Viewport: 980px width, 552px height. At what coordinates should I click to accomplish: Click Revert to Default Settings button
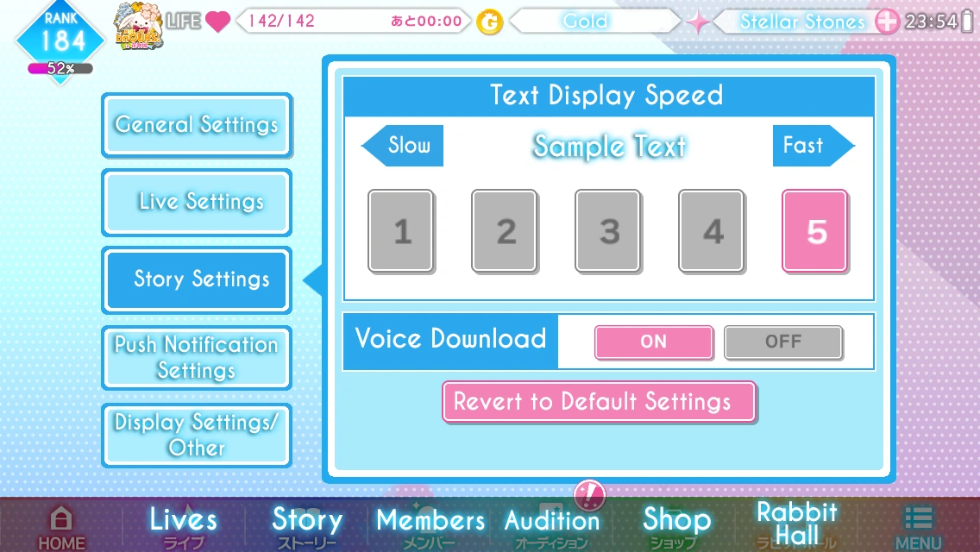click(x=600, y=402)
